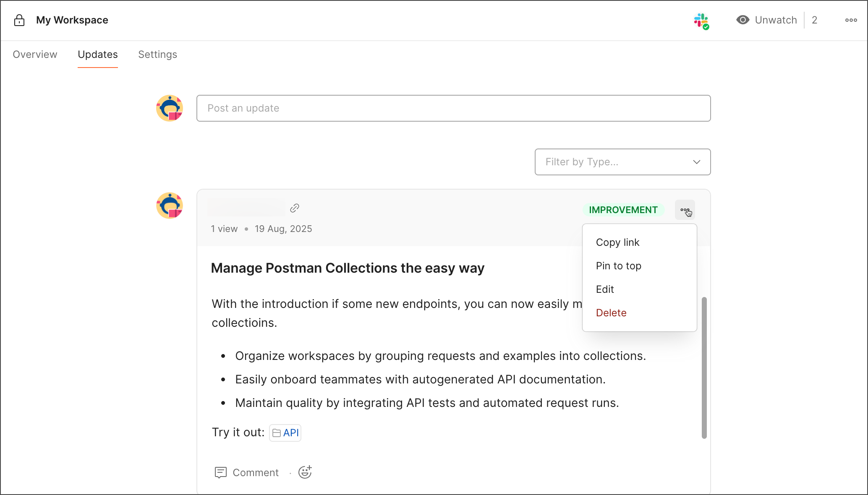The image size is (868, 495).
Task: Open the API collection link
Action: [x=285, y=432]
